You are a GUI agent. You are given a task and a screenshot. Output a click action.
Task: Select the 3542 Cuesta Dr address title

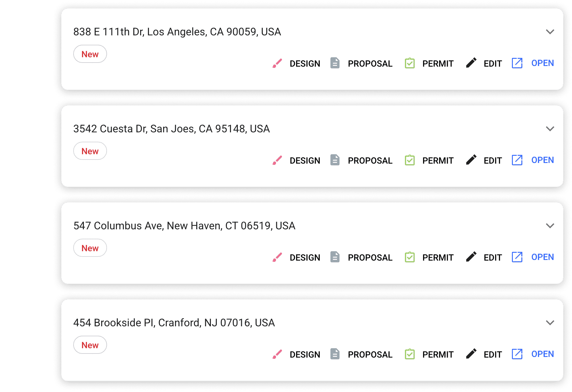point(171,129)
